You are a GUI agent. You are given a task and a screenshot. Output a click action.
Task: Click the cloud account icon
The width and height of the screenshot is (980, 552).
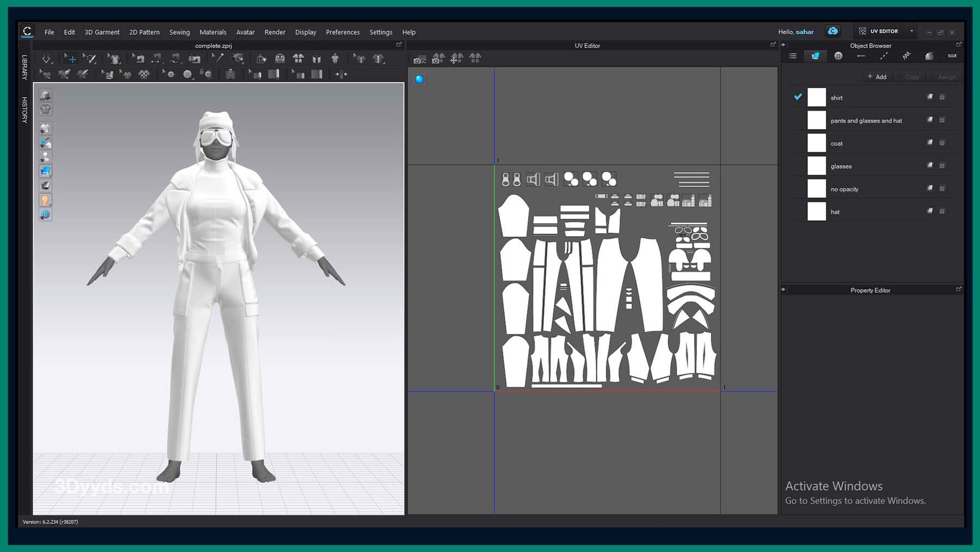point(832,32)
